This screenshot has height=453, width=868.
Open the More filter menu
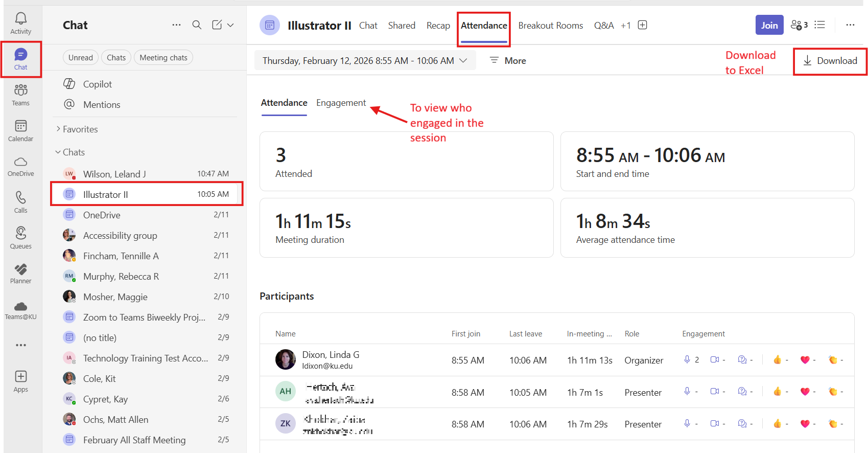point(508,61)
